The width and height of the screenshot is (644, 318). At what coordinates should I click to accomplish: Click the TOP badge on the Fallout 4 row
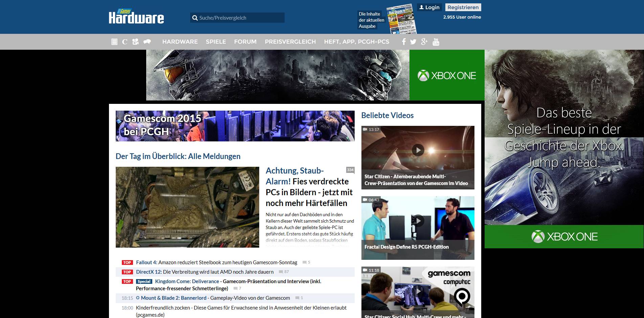(127, 263)
